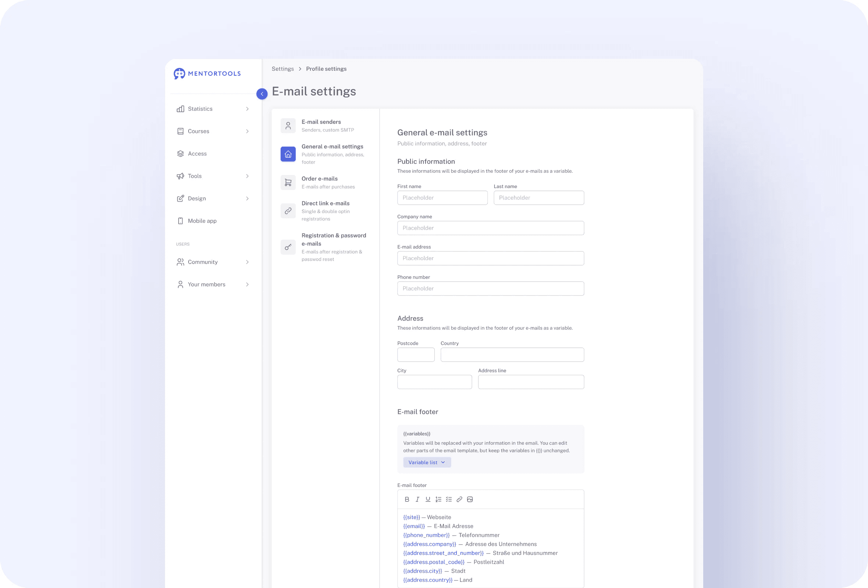868x588 pixels.
Task: Click the Mobile app phone icon
Action: [x=180, y=221]
